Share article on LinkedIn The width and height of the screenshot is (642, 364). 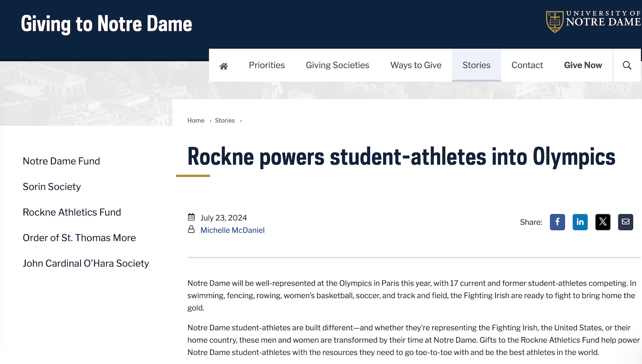[x=580, y=222]
